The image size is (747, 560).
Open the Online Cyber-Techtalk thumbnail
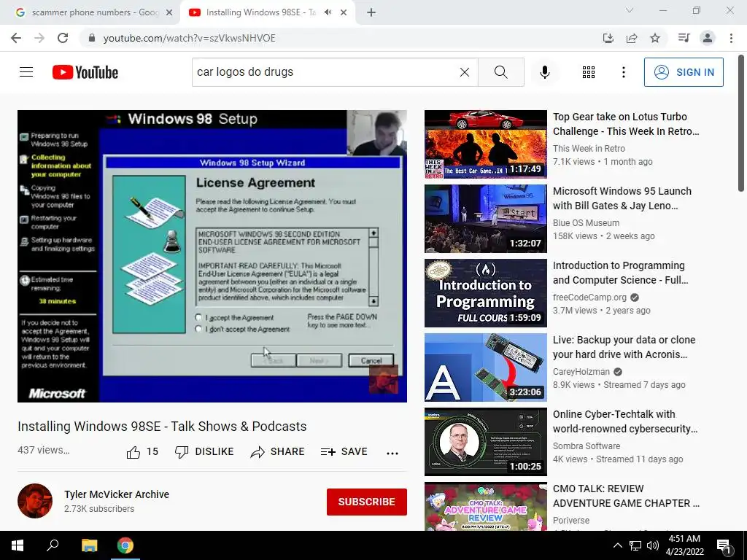[x=485, y=441]
